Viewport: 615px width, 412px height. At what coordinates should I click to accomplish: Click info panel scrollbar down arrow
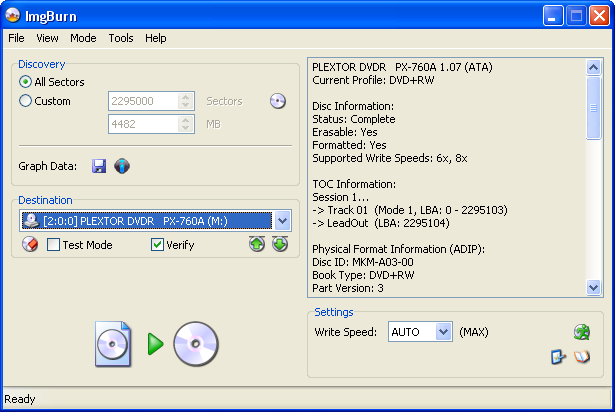coord(593,288)
